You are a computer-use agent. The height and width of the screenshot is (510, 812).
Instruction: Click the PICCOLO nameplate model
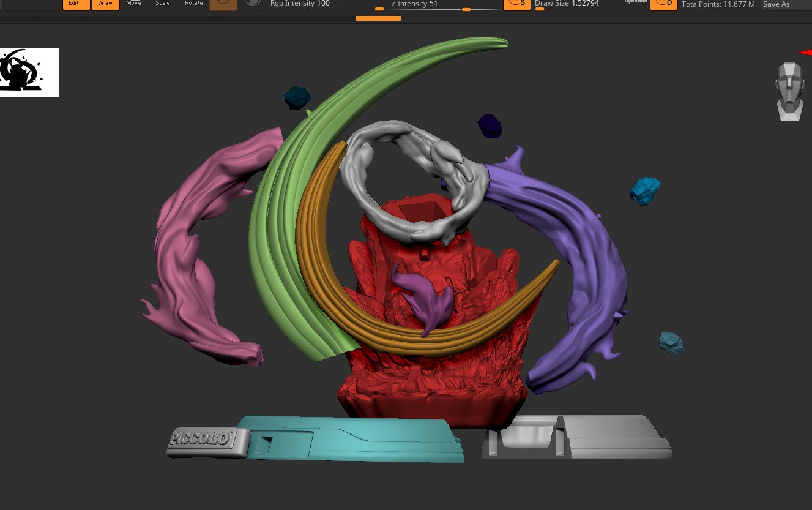(x=207, y=442)
